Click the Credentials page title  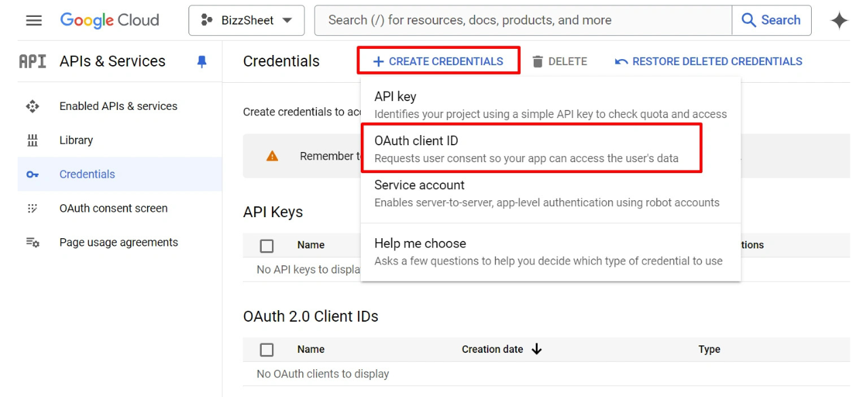pyautogui.click(x=281, y=61)
